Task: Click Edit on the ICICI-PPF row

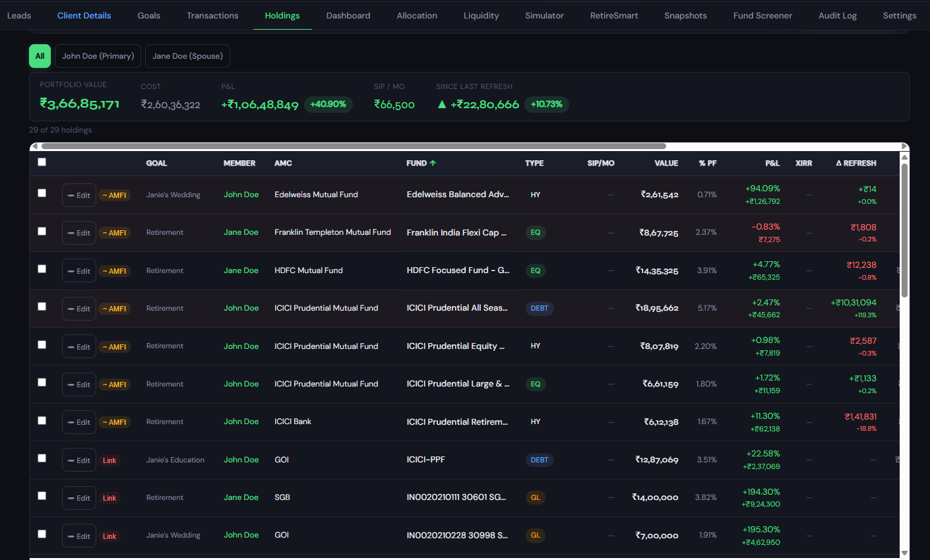Action: click(x=79, y=460)
